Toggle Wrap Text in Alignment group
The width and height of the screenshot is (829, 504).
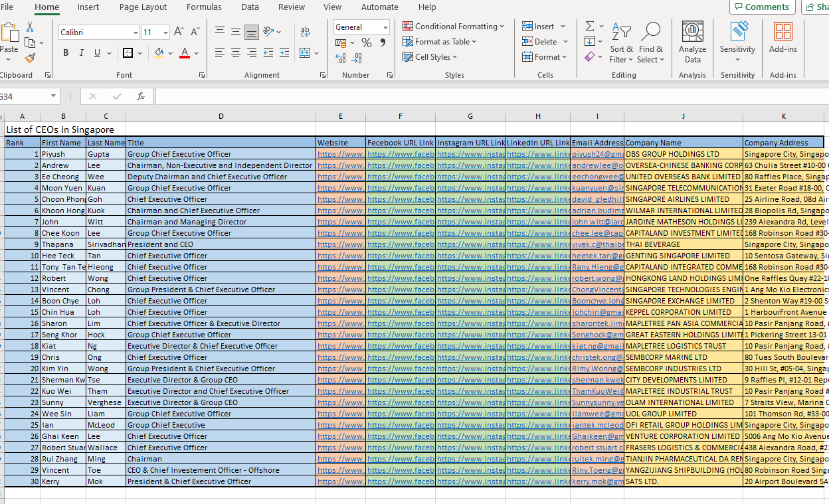pos(306,32)
